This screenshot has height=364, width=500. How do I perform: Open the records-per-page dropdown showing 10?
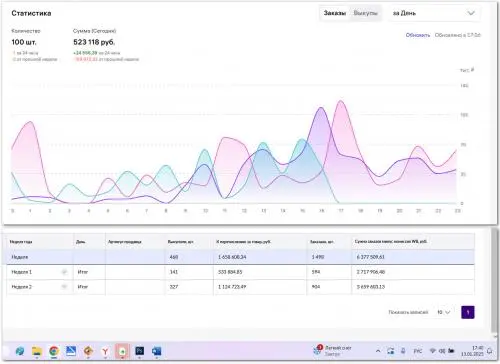point(444,312)
